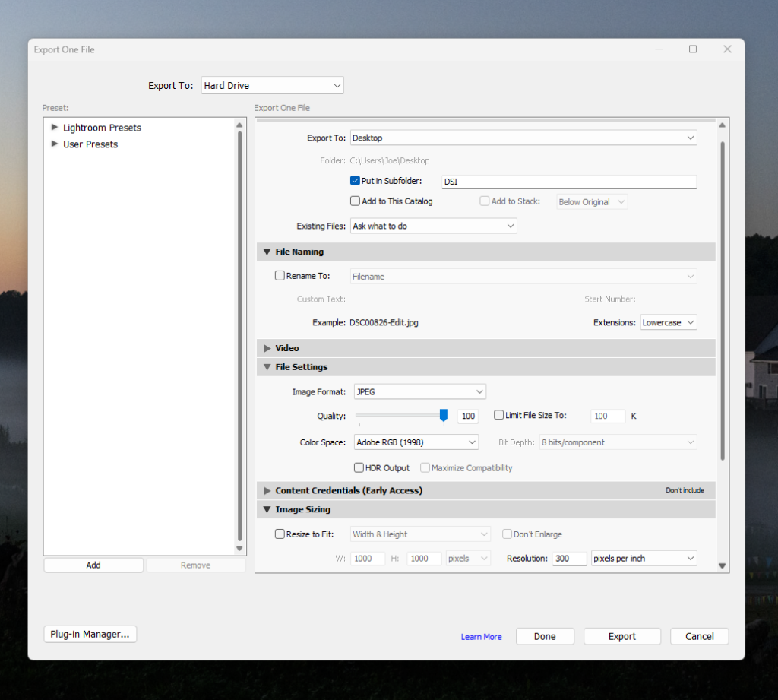This screenshot has height=700, width=778.
Task: Collapse the File Settings section triangle
Action: coord(267,367)
